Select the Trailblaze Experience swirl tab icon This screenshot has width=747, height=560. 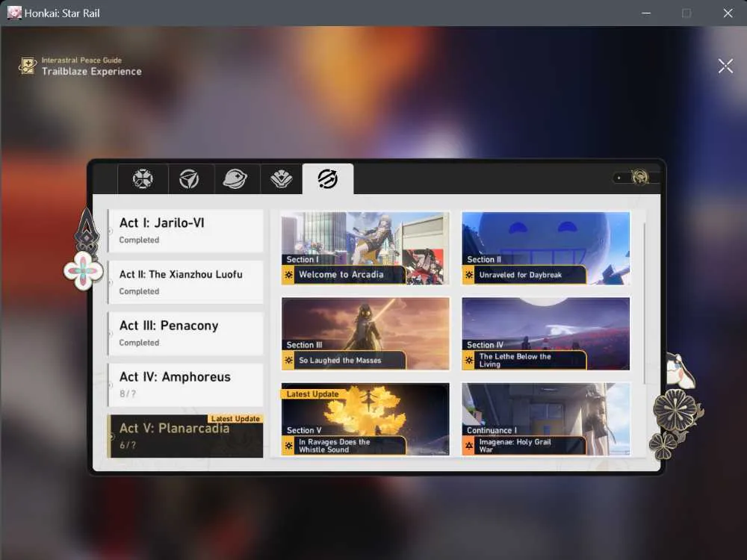[x=328, y=178]
